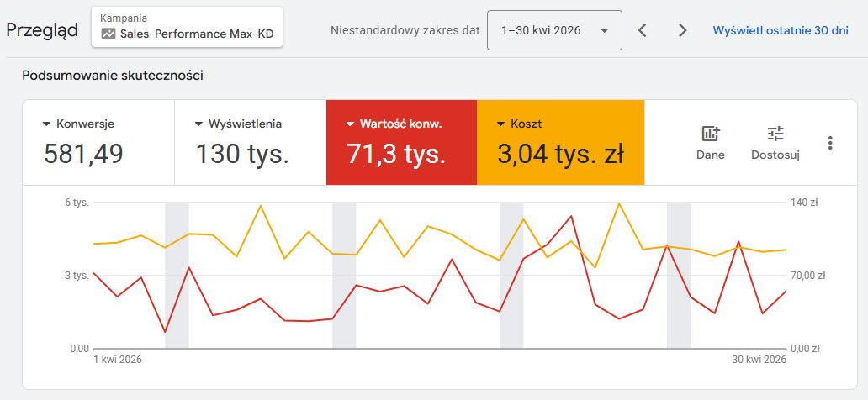The width and height of the screenshot is (868, 400).
Task: Click the Przegląd page heading
Action: pos(42,31)
